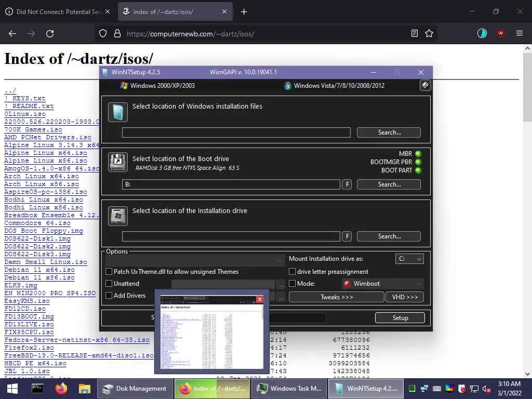Enable Patch UxTheme.dll checkbox
This screenshot has height=399, width=532.
click(x=109, y=271)
